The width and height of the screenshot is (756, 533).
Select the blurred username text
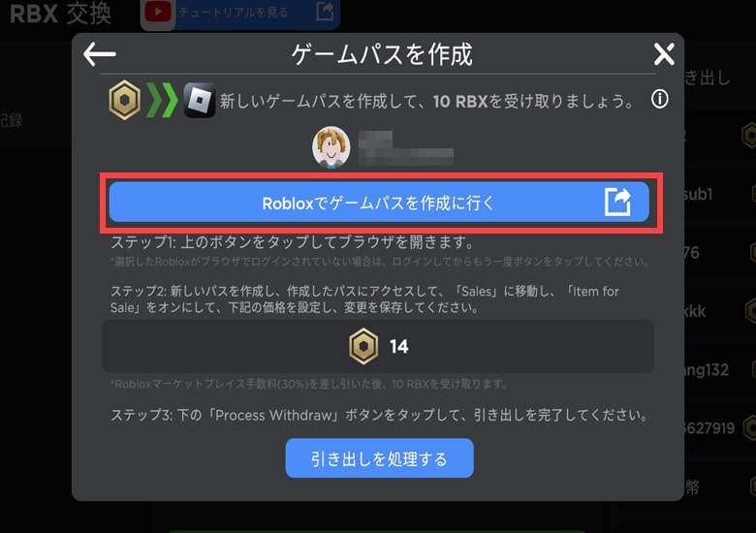pyautogui.click(x=406, y=148)
